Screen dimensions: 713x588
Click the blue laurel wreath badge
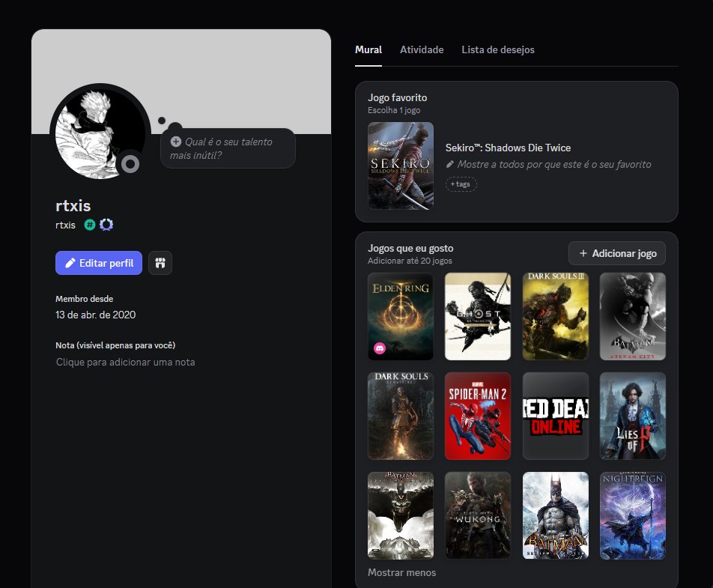click(106, 225)
